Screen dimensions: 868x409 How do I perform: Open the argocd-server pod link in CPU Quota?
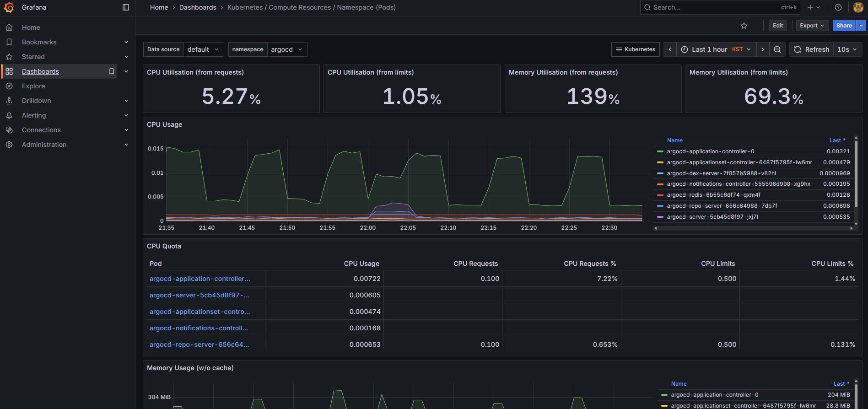[199, 295]
